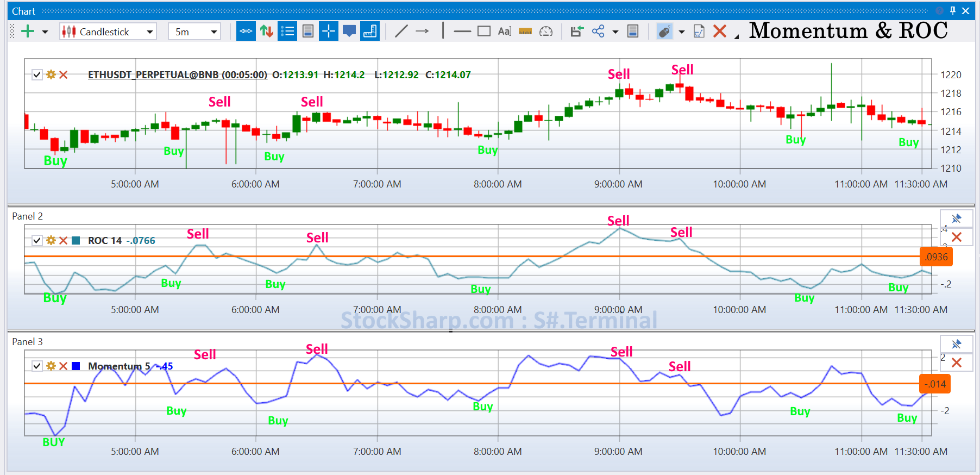Expand the toolbar overflow corner arrow
Image resolution: width=980 pixels, height=475 pixels.
coord(737,37)
